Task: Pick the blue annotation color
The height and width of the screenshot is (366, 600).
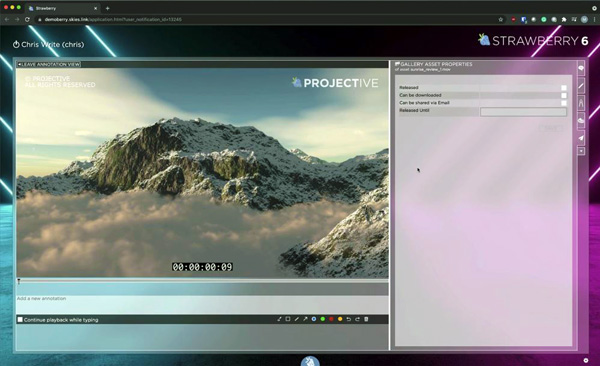Action: tap(314, 319)
